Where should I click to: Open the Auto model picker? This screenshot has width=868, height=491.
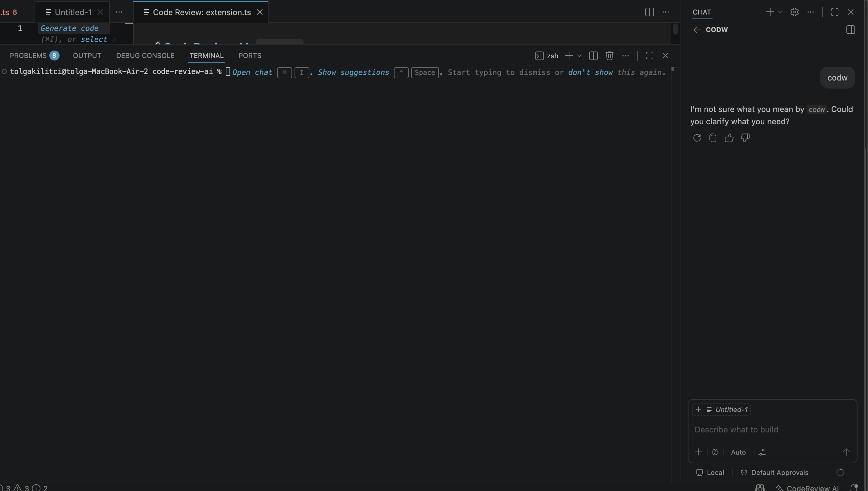point(738,452)
